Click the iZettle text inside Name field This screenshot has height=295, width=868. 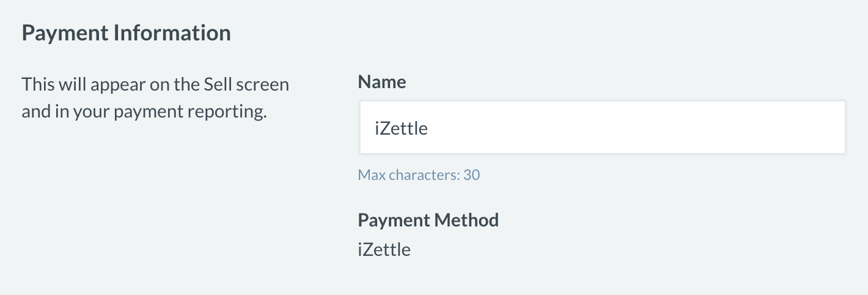pyautogui.click(x=401, y=129)
